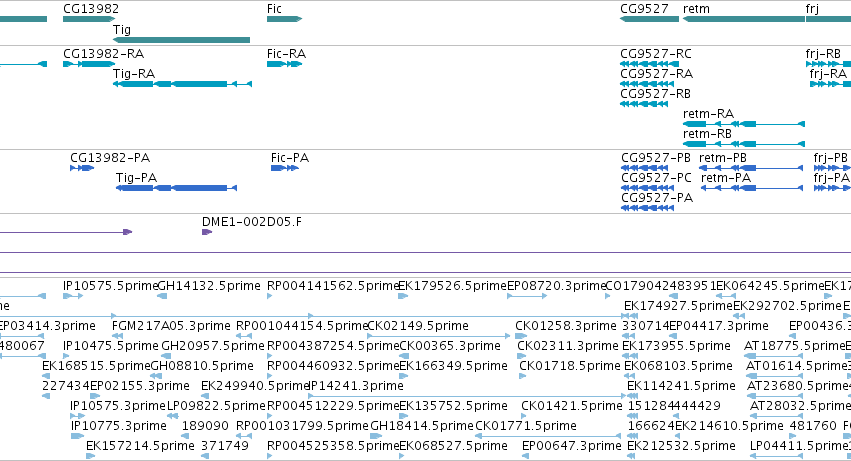Screen dimensions: 851x461
Task: Click EST EK068527.5prime
Action: 453,447
